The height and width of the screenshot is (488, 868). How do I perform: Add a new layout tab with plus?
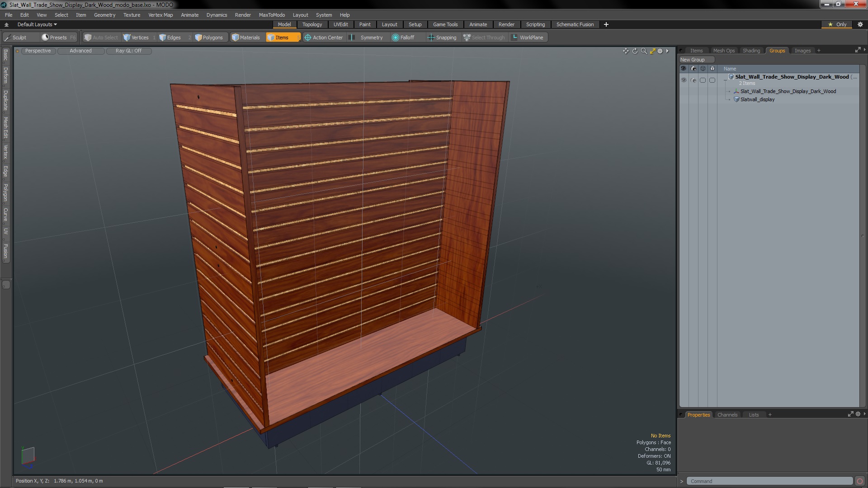point(606,24)
